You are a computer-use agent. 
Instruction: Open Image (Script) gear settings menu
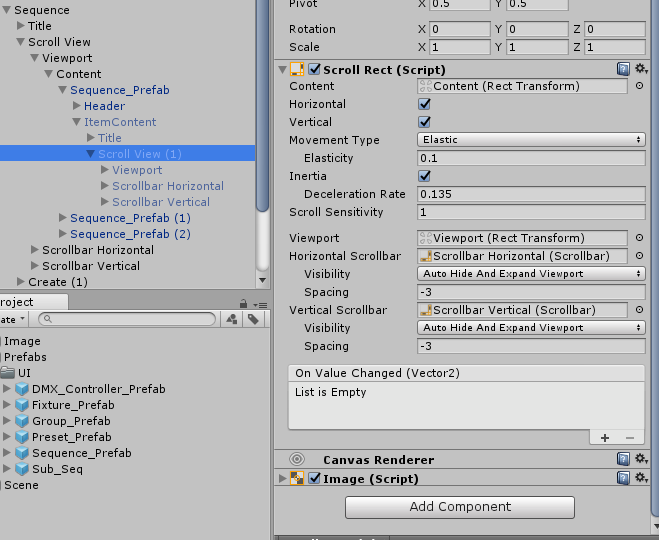point(641,477)
